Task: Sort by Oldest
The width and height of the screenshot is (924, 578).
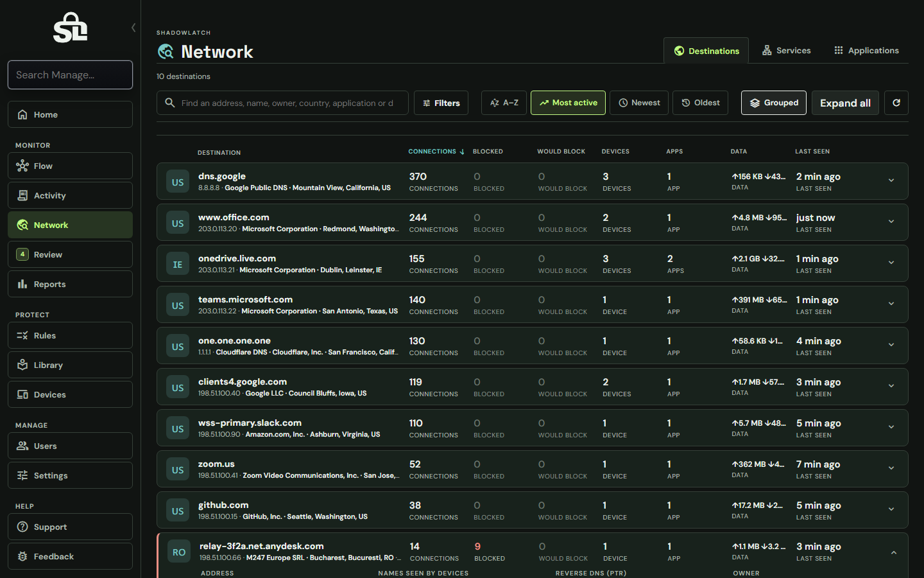Action: click(700, 103)
